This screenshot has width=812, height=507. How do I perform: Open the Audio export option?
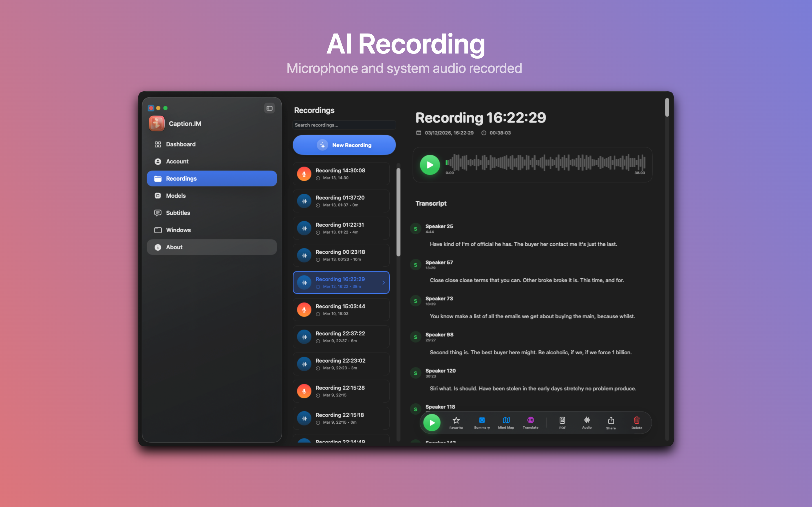pos(587,422)
